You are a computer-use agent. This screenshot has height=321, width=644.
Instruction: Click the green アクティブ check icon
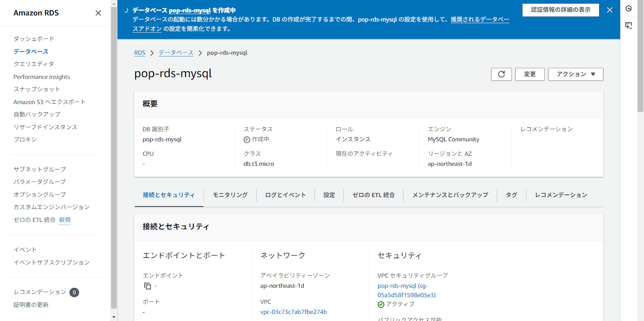click(381, 305)
